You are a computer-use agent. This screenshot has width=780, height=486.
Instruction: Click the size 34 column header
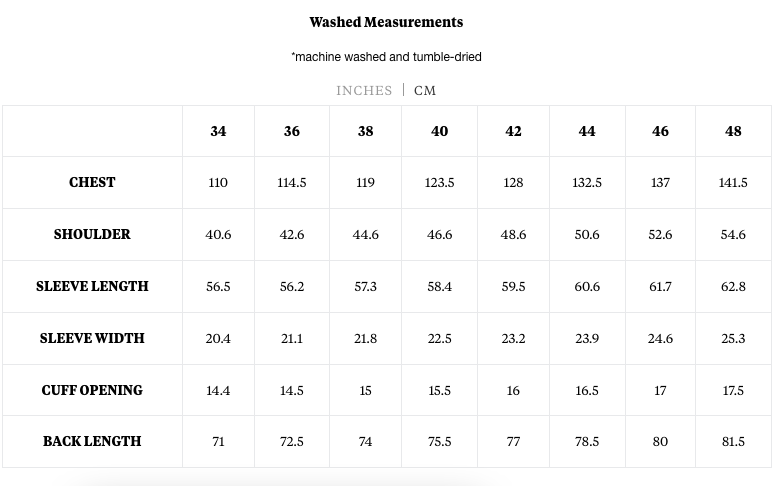pyautogui.click(x=218, y=131)
